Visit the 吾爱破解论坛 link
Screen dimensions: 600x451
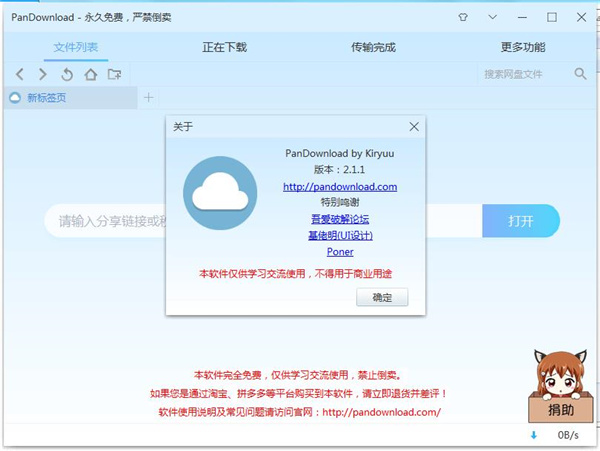[x=340, y=218]
